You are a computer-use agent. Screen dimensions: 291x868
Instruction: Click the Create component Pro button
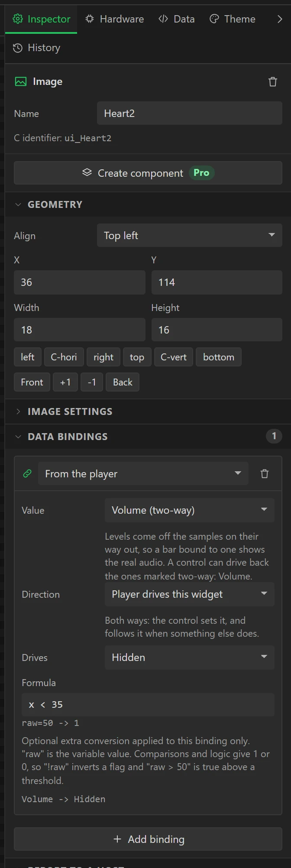[148, 173]
